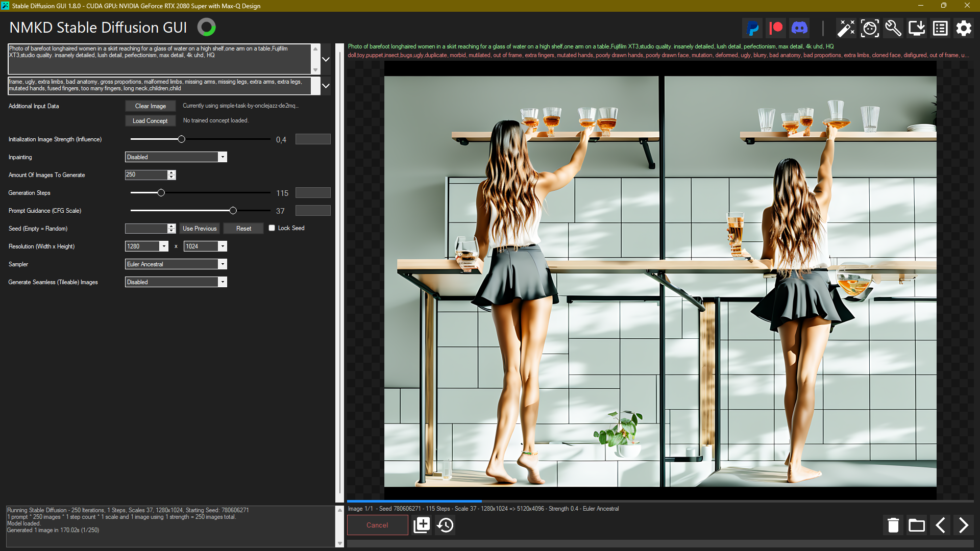Screen dimensions: 980x551
Task: Open the installer download icon
Action: click(x=917, y=28)
